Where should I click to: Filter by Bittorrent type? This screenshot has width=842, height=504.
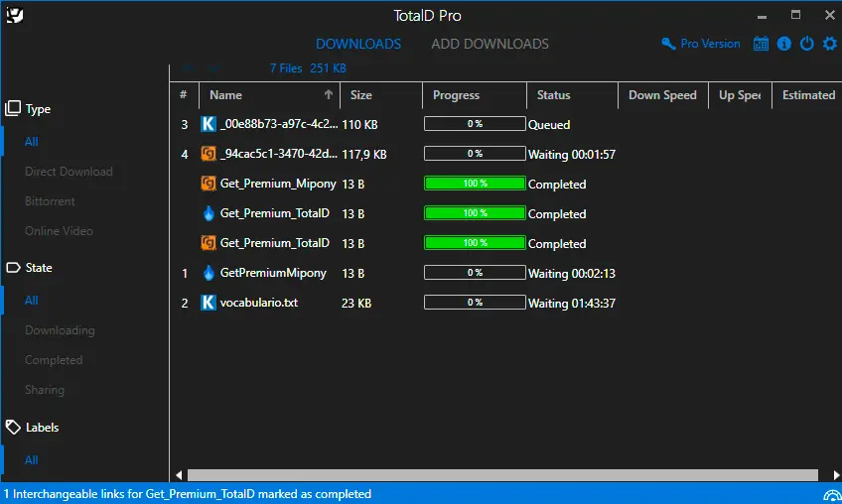pos(50,201)
